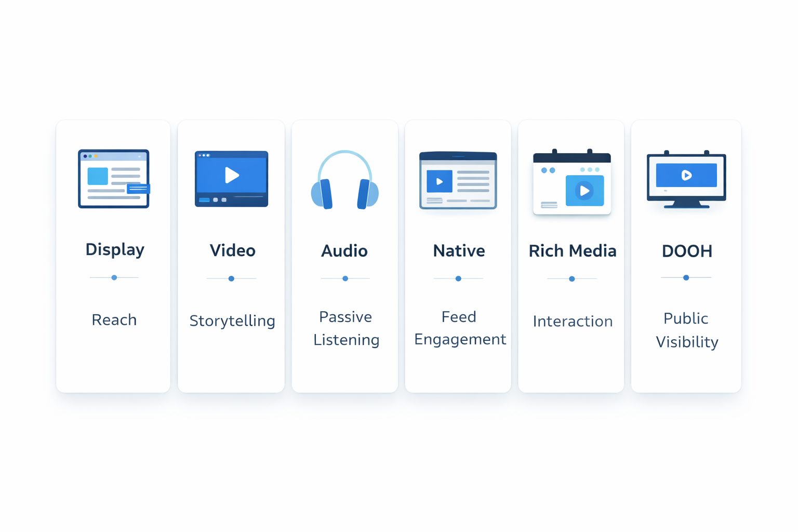Select the Rich Media heading

click(572, 251)
